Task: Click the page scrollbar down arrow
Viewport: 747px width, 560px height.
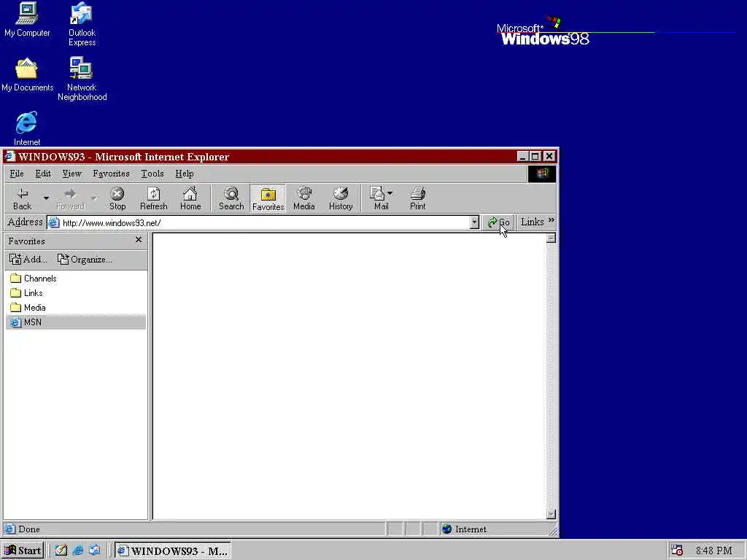Action: point(551,514)
